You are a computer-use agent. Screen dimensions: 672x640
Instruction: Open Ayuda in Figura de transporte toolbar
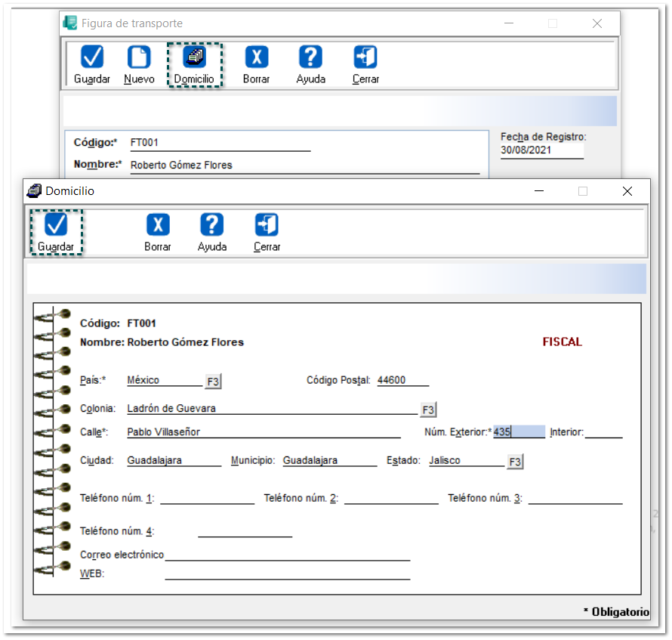[311, 65]
